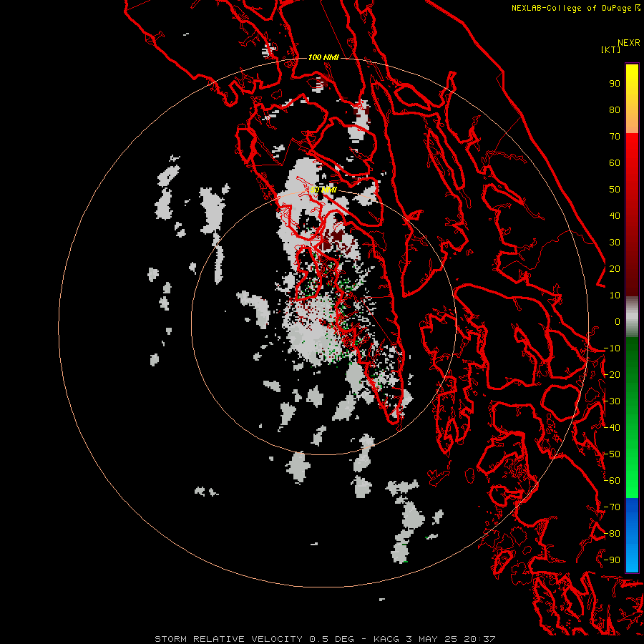Select the positive 20 knot scale label
The image size is (644, 644).
pos(615,269)
